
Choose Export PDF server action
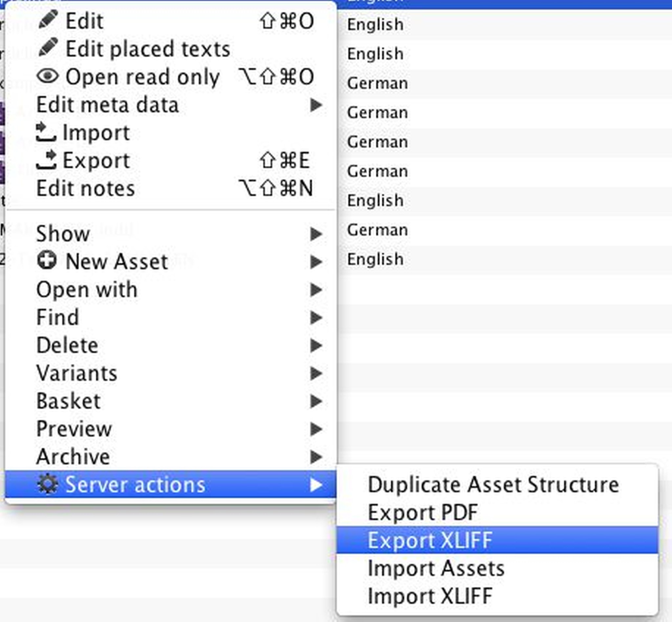pos(423,512)
